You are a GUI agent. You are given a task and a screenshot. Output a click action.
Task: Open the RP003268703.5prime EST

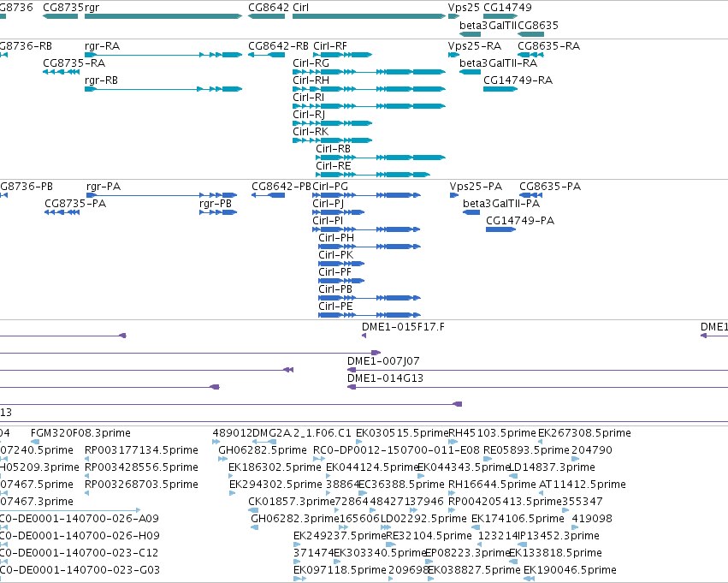[x=86, y=493]
